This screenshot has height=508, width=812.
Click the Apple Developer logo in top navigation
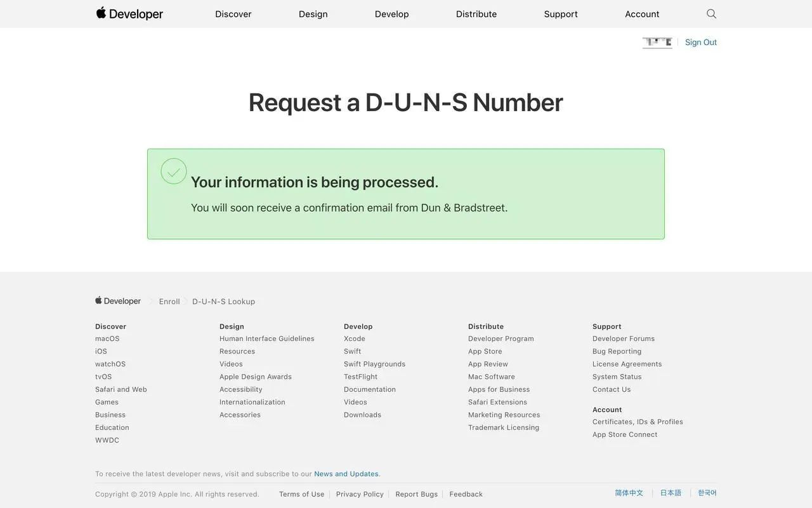tap(129, 13)
